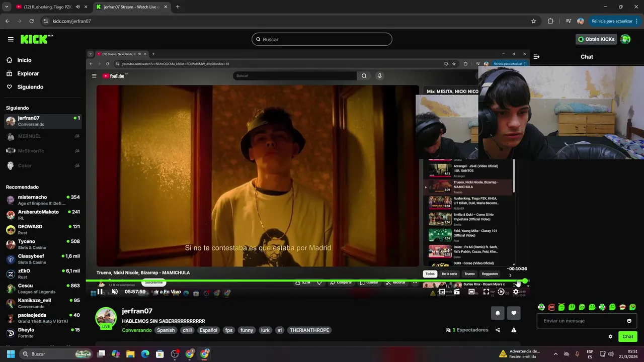Focus the Kick Buscar search box
Screen dimensions: 644x362
[322, 39]
